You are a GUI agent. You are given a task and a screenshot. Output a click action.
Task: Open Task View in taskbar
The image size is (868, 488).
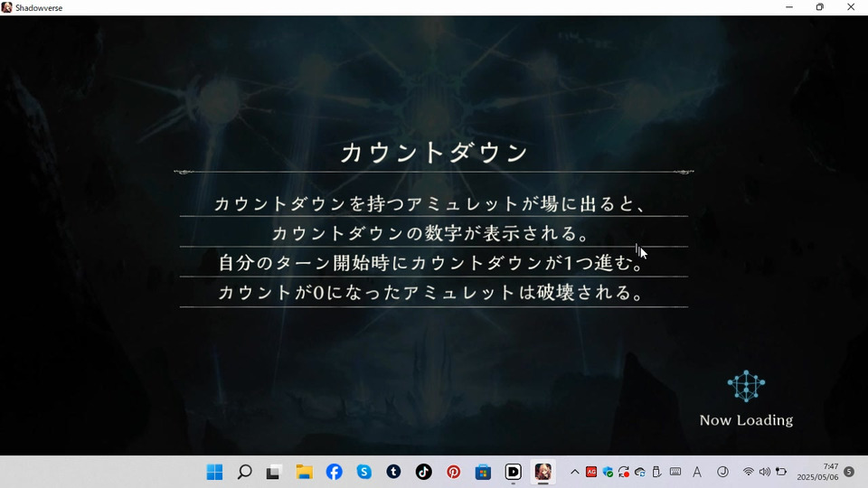pos(273,472)
